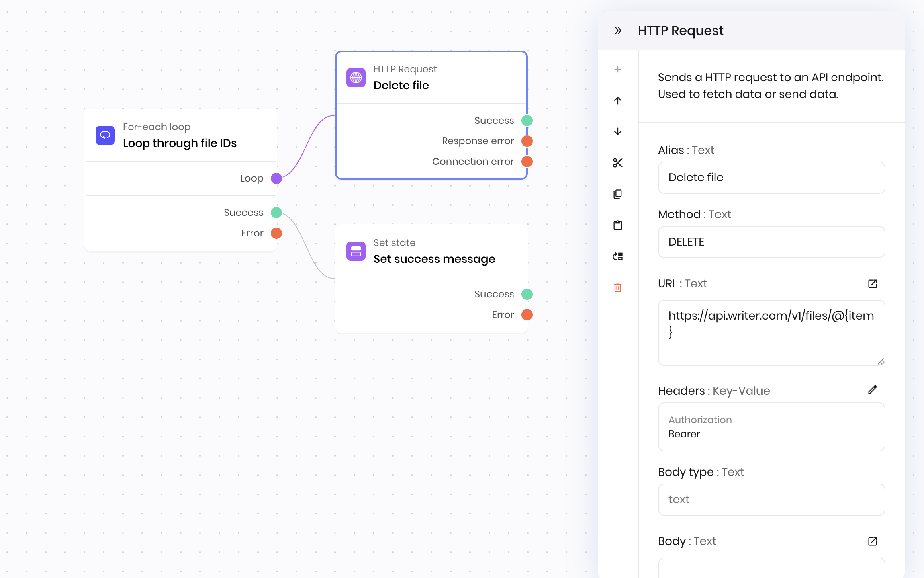
Task: Click the Body type input field
Action: click(771, 499)
